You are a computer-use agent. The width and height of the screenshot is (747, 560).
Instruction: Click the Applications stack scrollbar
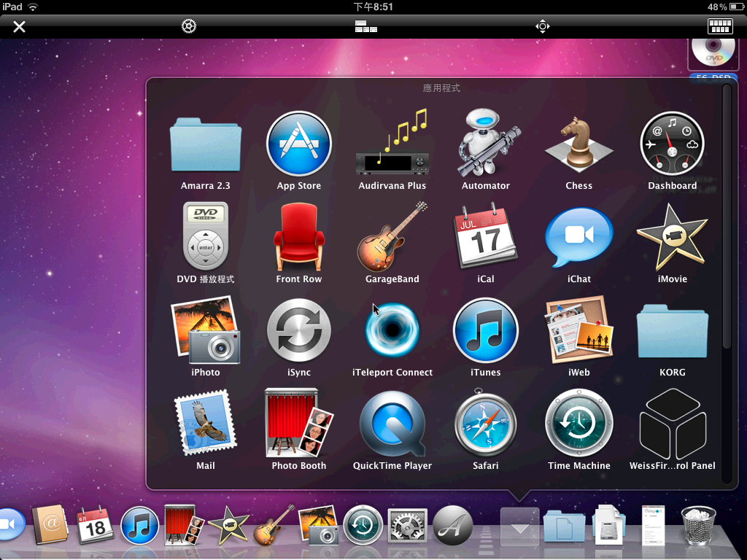[726, 217]
